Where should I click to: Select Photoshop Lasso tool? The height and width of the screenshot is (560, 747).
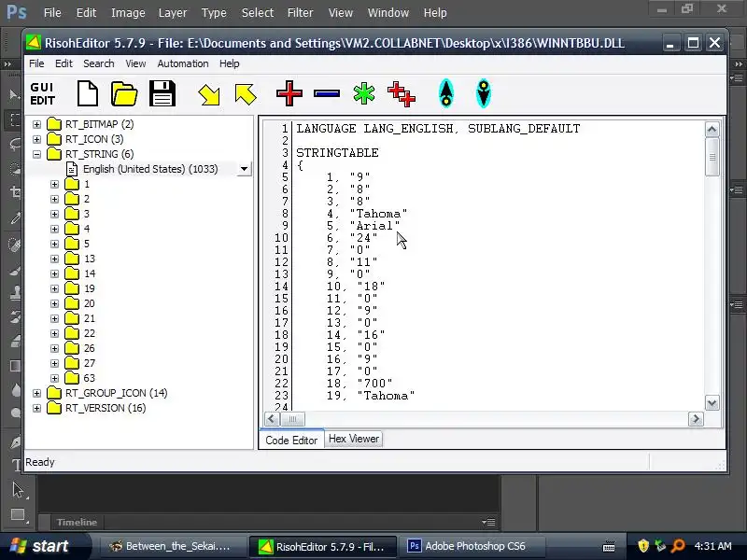[15, 145]
